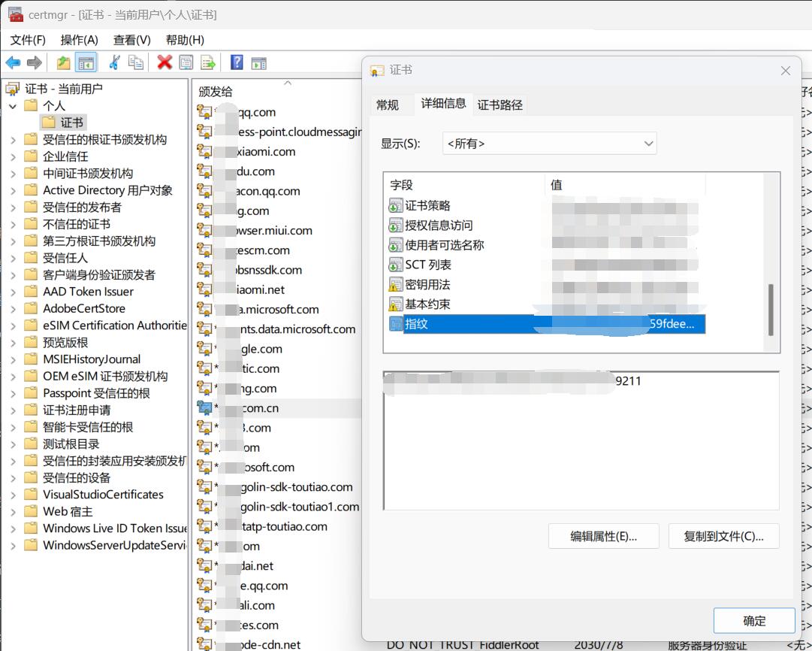Image resolution: width=812 pixels, height=651 pixels.
Task: Open Help with the blue question icon
Action: click(237, 62)
